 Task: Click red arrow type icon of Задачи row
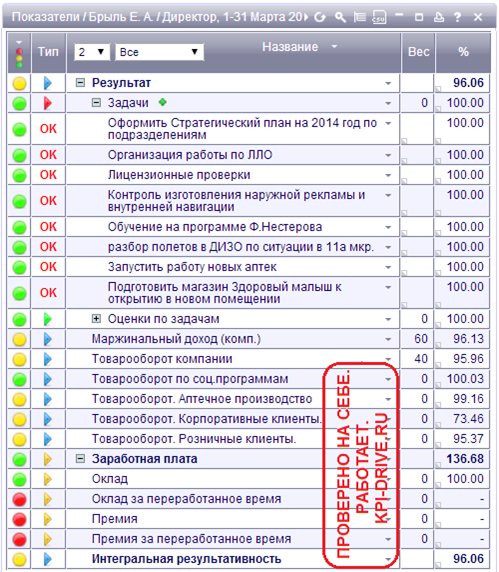pyautogui.click(x=47, y=103)
